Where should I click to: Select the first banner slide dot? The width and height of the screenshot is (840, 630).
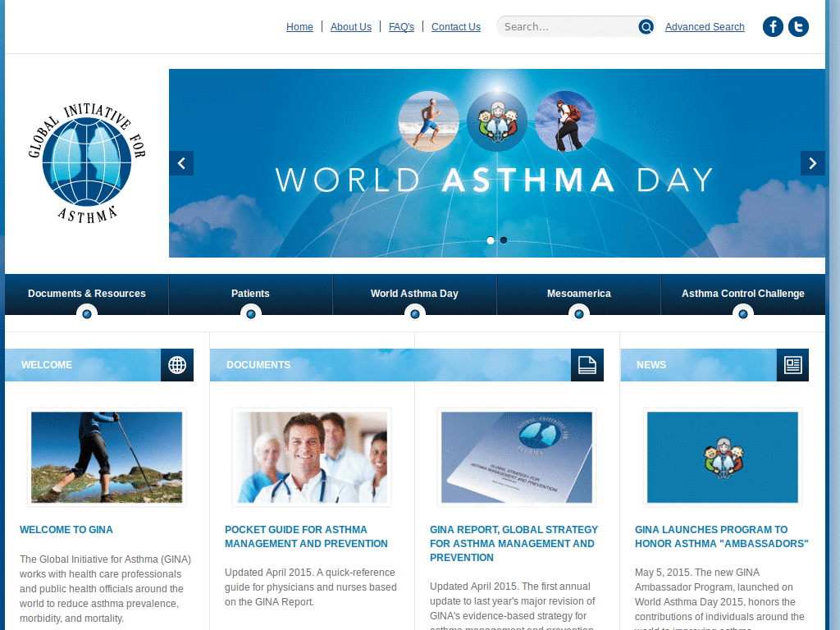pos(491,240)
